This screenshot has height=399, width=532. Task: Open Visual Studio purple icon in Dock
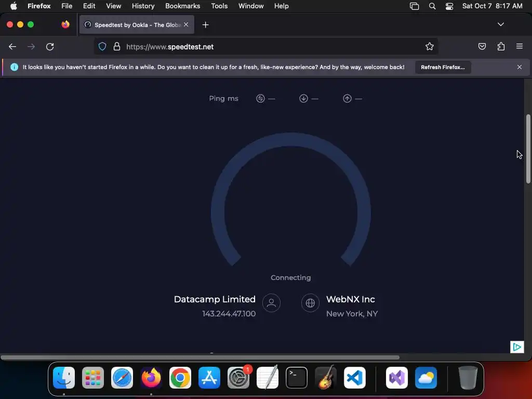point(396,377)
